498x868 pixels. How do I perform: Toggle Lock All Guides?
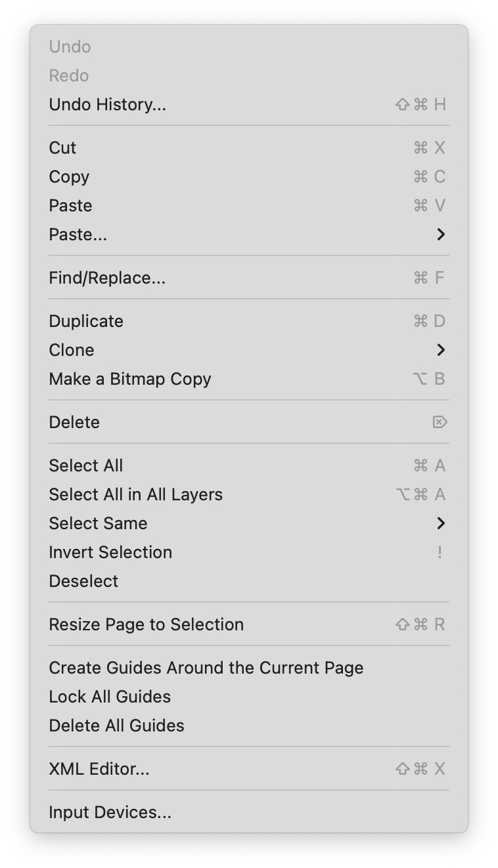(249, 697)
